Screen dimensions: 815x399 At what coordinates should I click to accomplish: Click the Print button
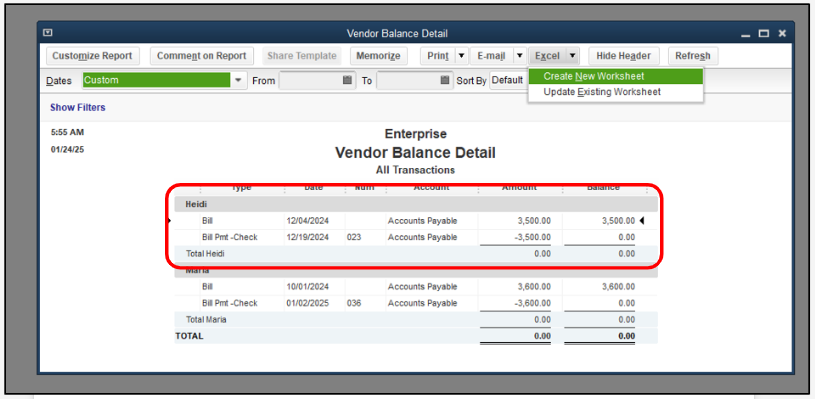pos(438,56)
